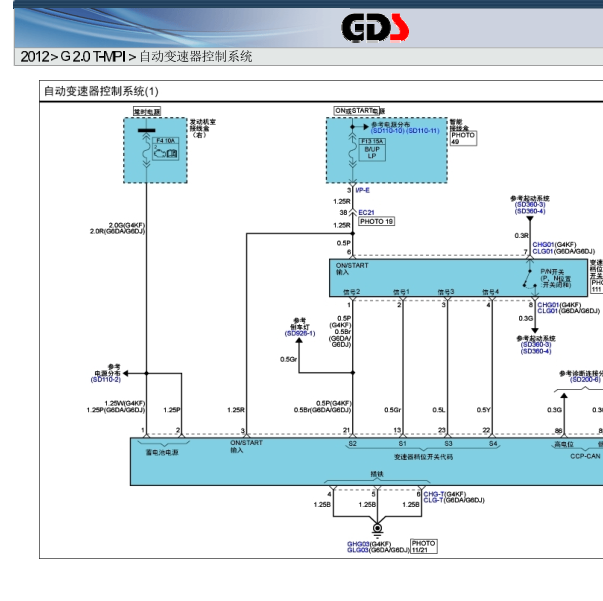Click the S4 terminal label
This screenshot has width=603, height=601.
point(493,444)
